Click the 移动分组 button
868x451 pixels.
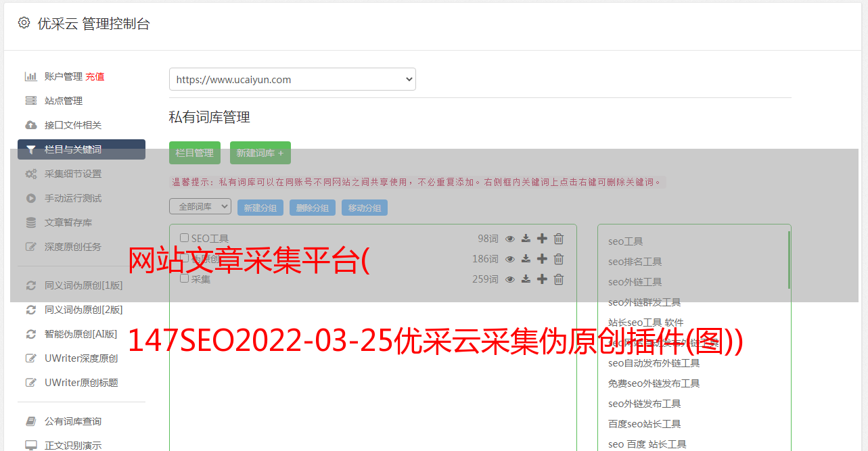click(365, 208)
